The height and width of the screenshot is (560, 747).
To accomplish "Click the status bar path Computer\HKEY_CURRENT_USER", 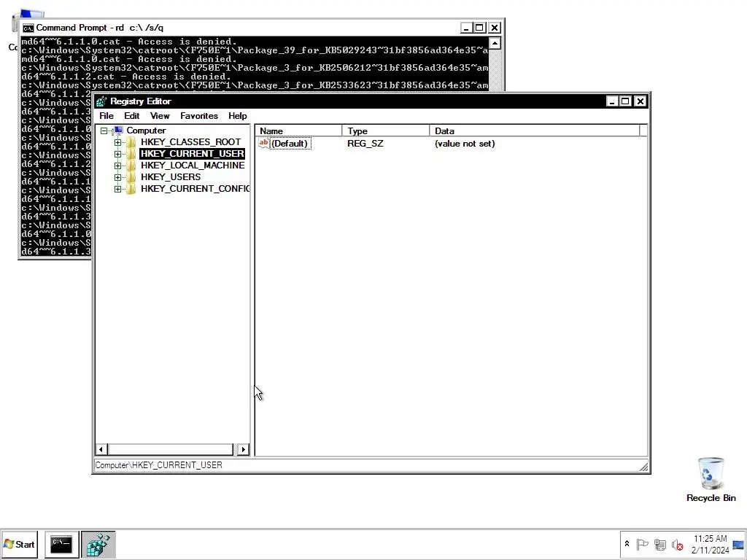I will pyautogui.click(x=158, y=465).
